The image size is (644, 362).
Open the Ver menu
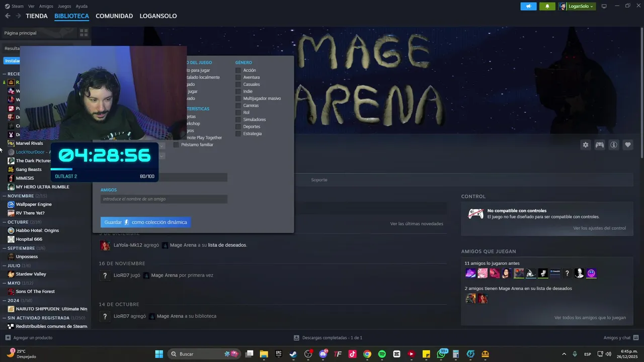31,6
